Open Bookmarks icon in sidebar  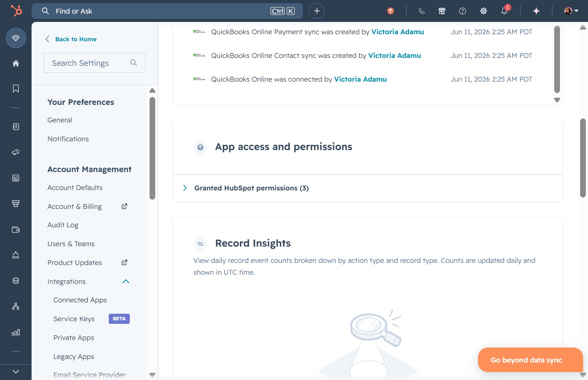(x=16, y=89)
